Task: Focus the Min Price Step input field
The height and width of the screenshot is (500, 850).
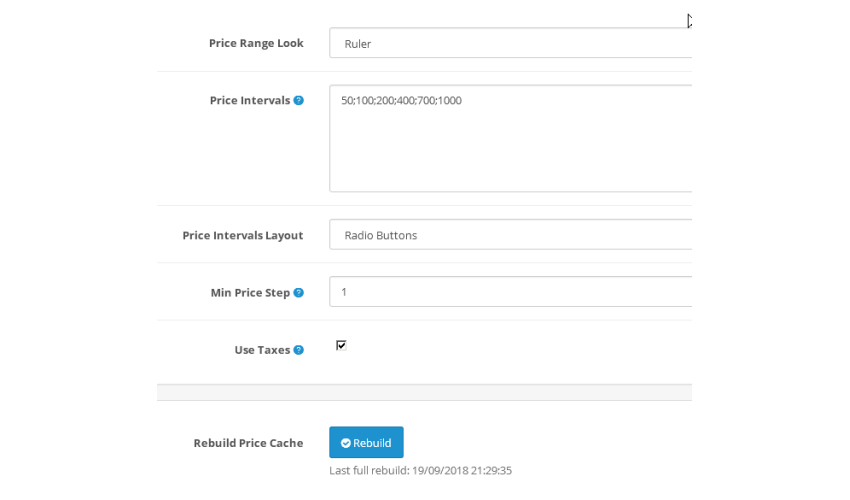Action: click(x=510, y=292)
